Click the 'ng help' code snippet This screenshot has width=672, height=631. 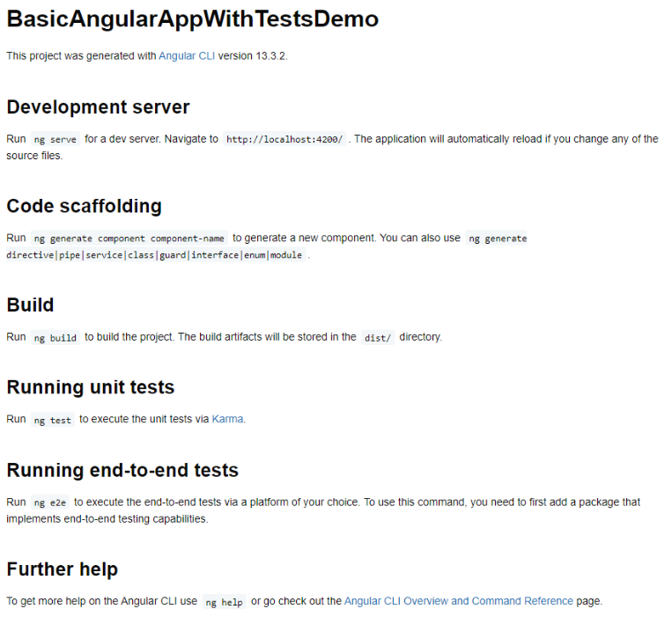[224, 602]
